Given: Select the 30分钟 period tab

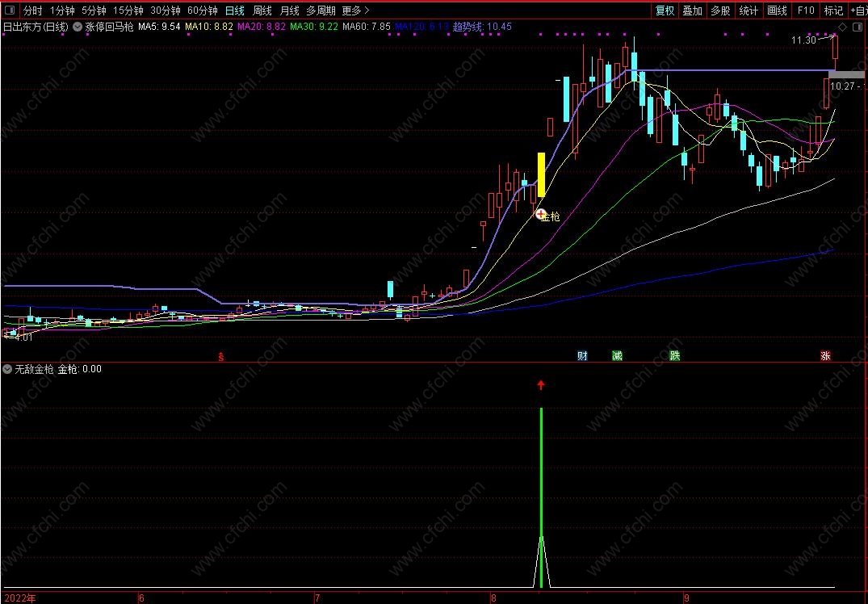Looking at the screenshot, I should (x=166, y=10).
